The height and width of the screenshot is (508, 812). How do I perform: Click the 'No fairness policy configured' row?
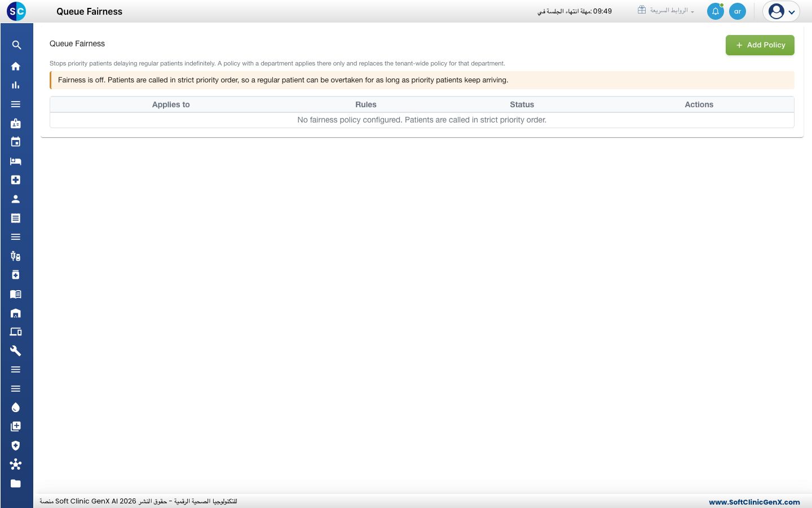[422, 120]
